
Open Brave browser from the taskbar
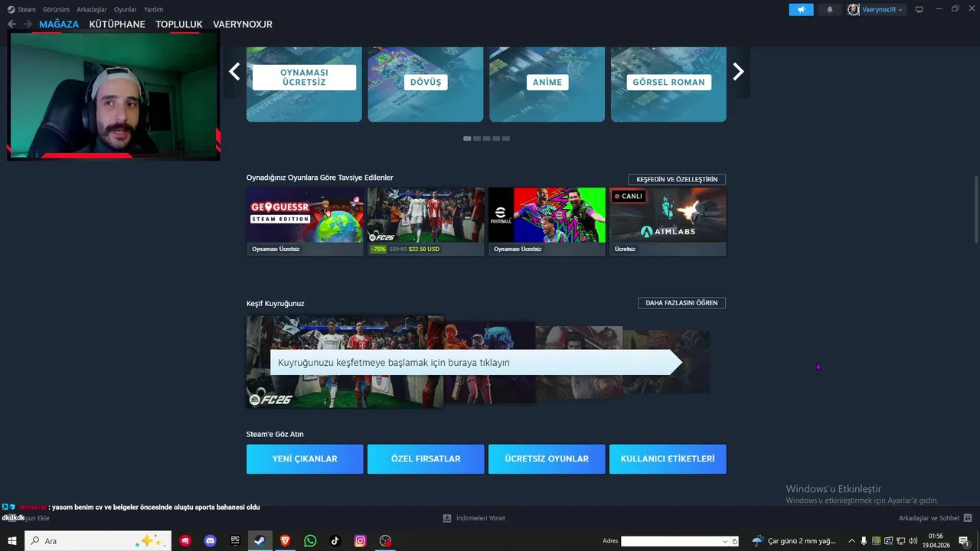coord(285,541)
